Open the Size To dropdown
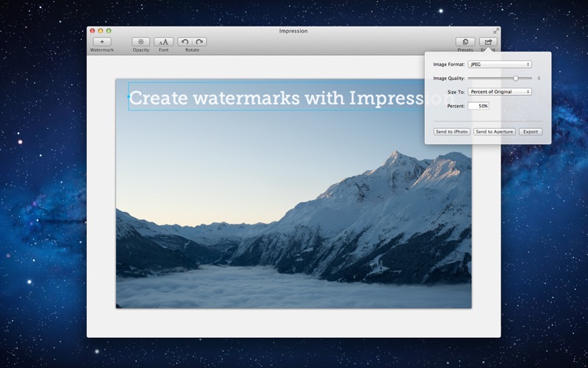This screenshot has height=368, width=588. click(x=499, y=92)
